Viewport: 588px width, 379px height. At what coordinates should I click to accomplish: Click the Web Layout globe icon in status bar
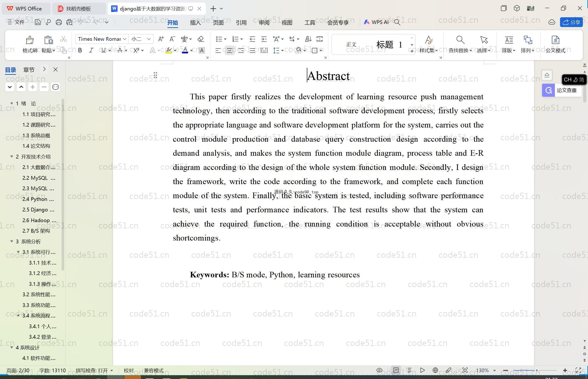435,370
